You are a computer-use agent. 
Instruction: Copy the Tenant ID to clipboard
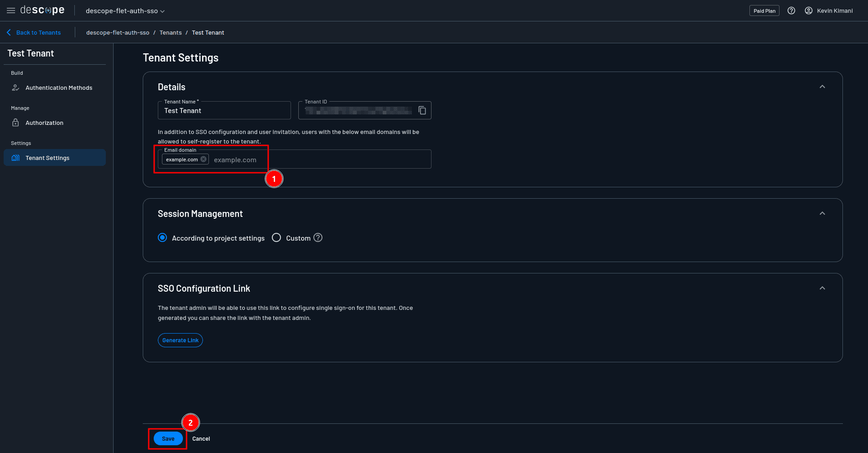click(x=422, y=110)
